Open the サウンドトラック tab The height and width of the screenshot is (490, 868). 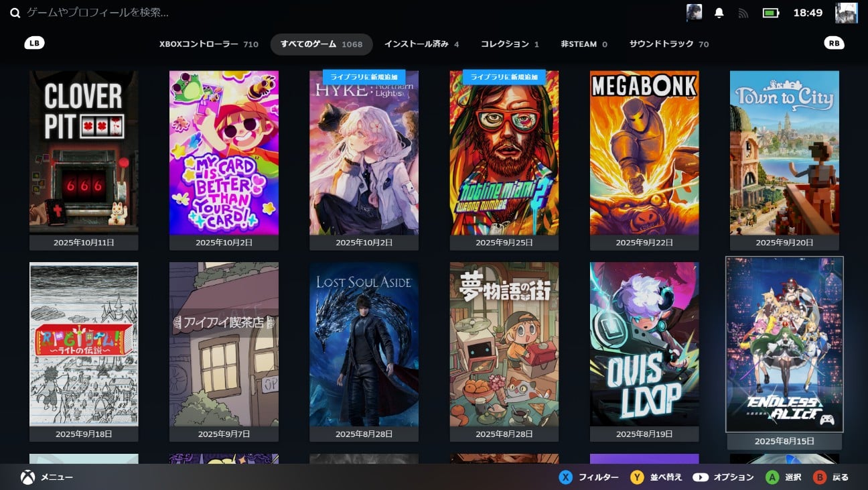click(668, 44)
